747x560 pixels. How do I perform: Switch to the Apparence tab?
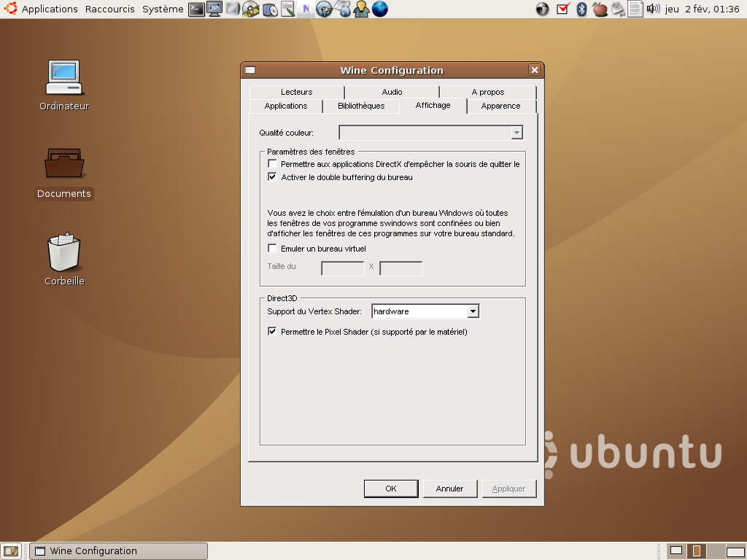(500, 106)
